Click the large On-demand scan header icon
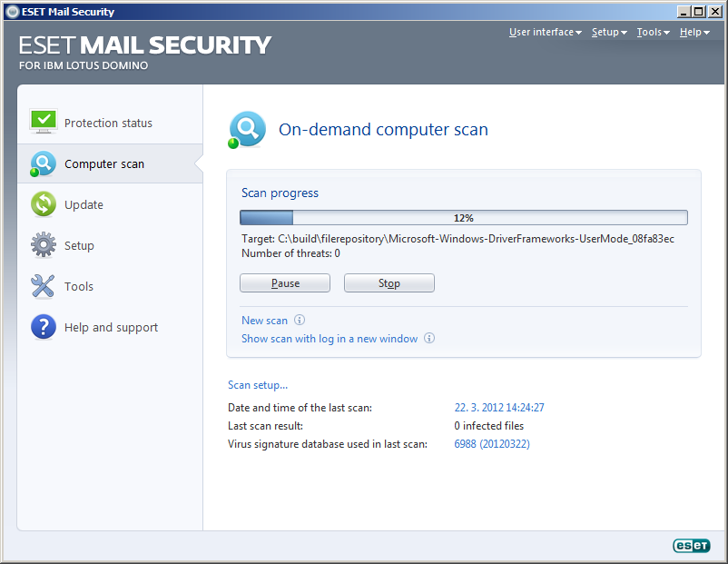This screenshot has width=728, height=564. [247, 130]
